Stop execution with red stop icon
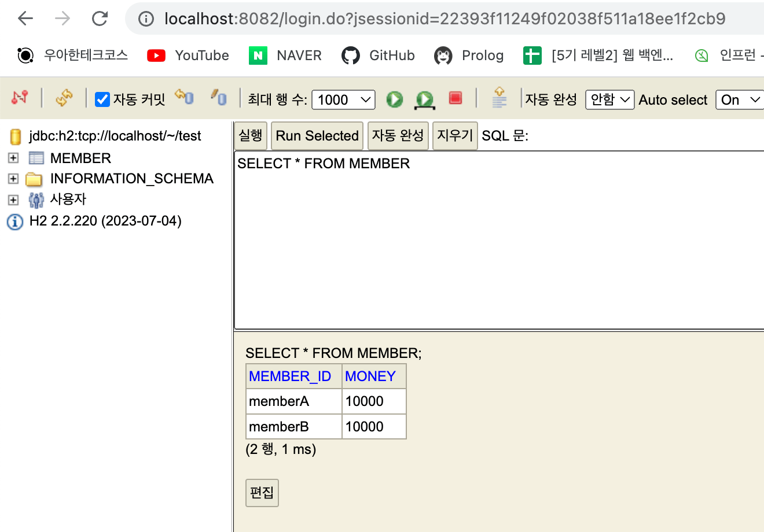This screenshot has width=764, height=532. 456,98
